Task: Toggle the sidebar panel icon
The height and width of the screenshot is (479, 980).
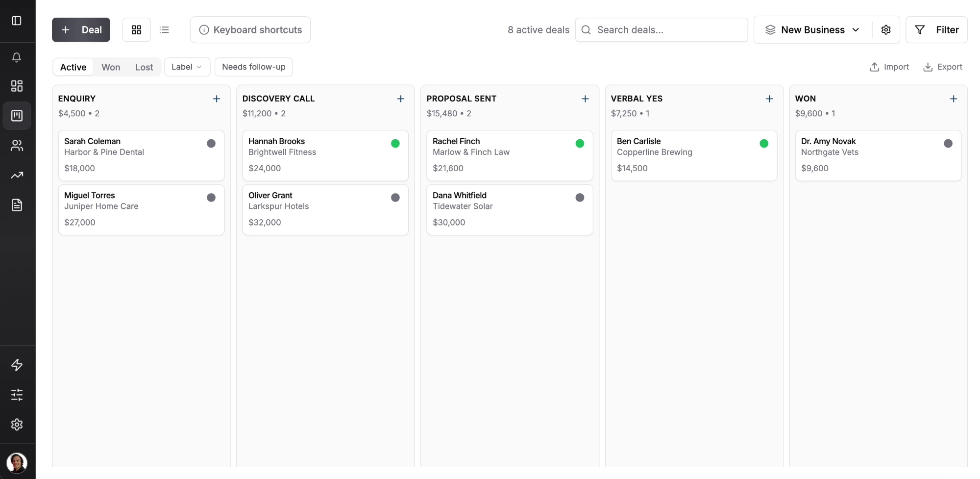Action: 17,21
